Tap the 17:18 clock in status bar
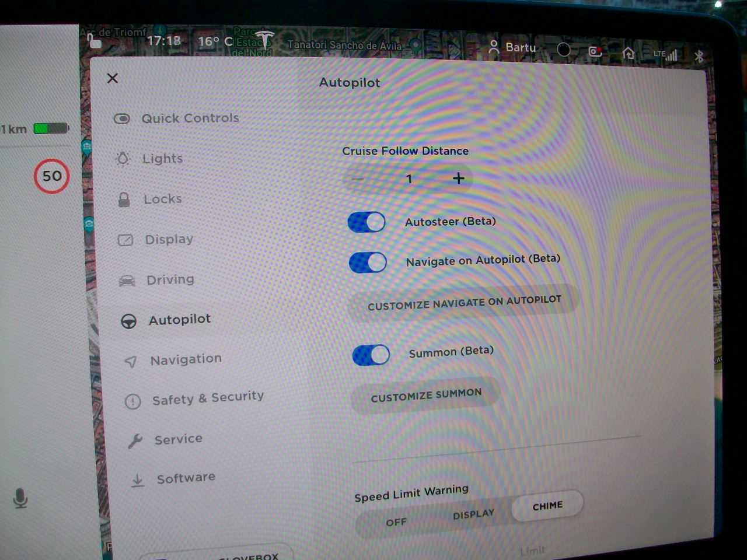The height and width of the screenshot is (560, 747). [x=163, y=40]
